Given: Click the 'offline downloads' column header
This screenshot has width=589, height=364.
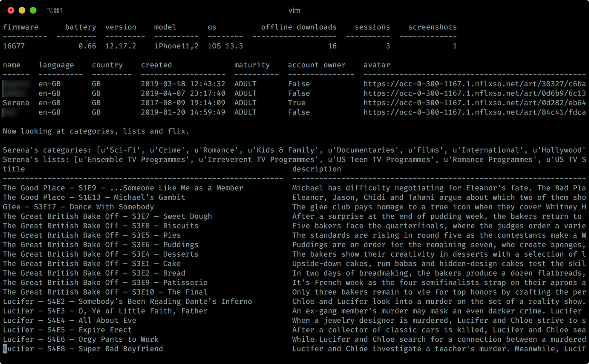Looking at the screenshot, I should (299, 27).
